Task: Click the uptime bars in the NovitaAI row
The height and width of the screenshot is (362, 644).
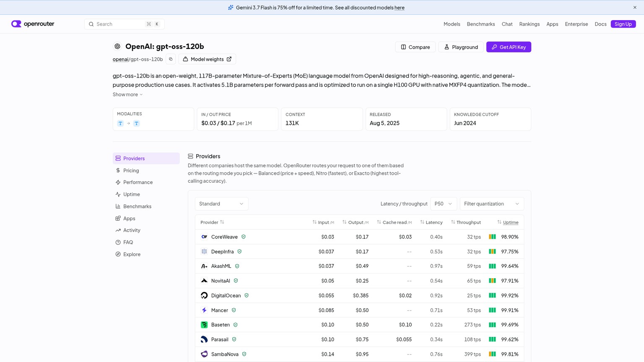Action: pos(492,281)
